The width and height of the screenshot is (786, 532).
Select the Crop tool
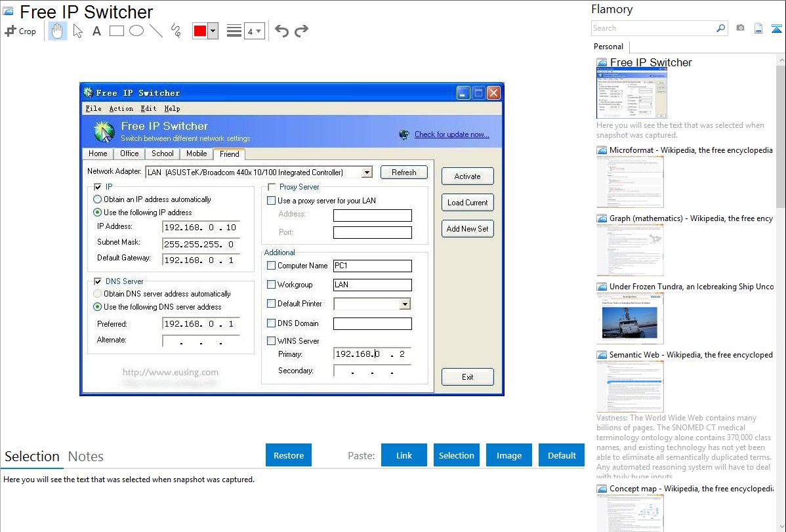coord(20,31)
